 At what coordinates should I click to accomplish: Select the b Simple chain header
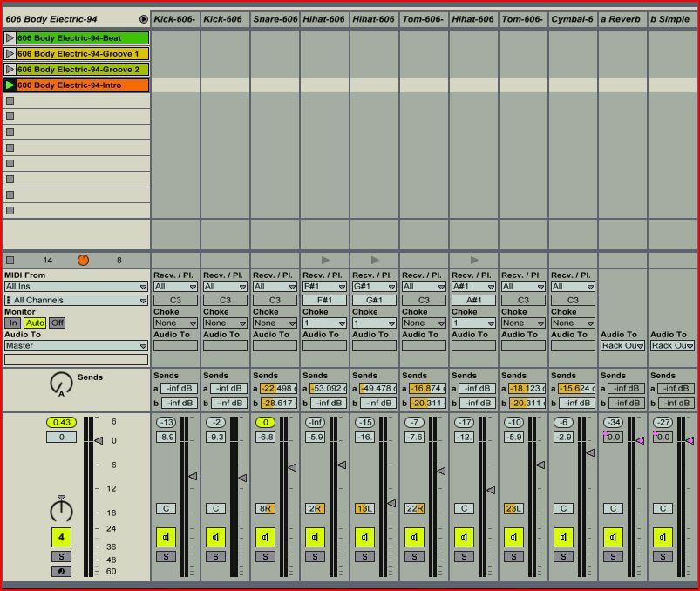pyautogui.click(x=672, y=19)
